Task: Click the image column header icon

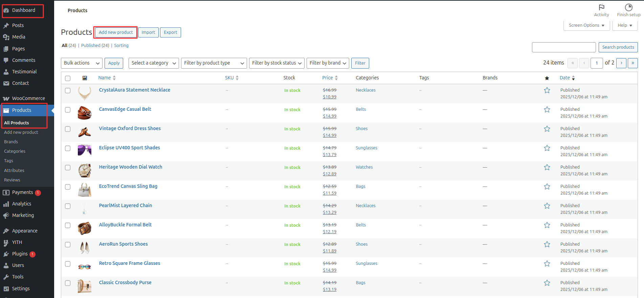Action: pos(85,78)
